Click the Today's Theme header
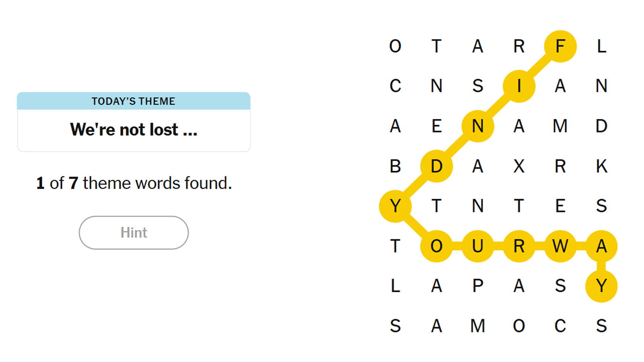 pos(134,101)
